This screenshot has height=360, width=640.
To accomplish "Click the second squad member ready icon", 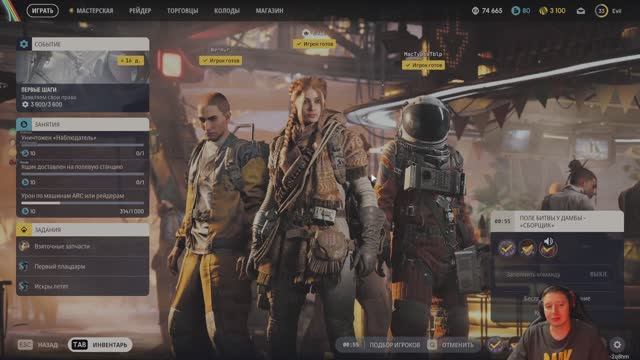I will [x=527, y=248].
